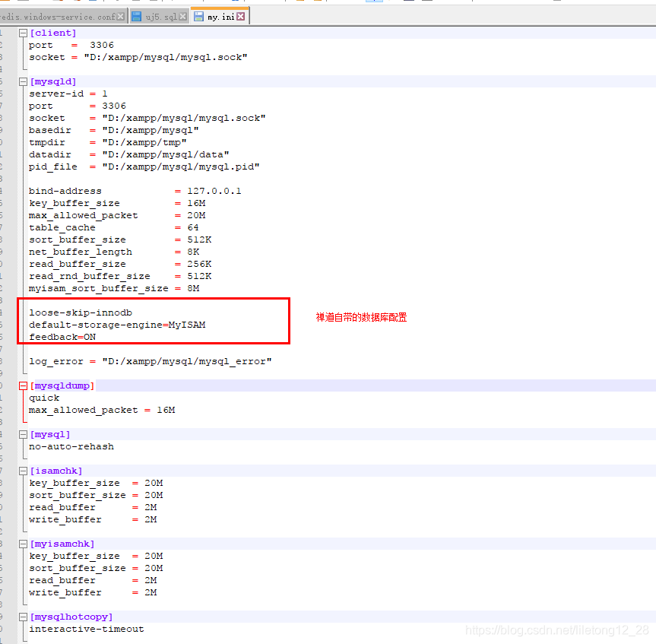656x644 pixels.
Task: Click line number 1 in the margin
Action: point(4,33)
